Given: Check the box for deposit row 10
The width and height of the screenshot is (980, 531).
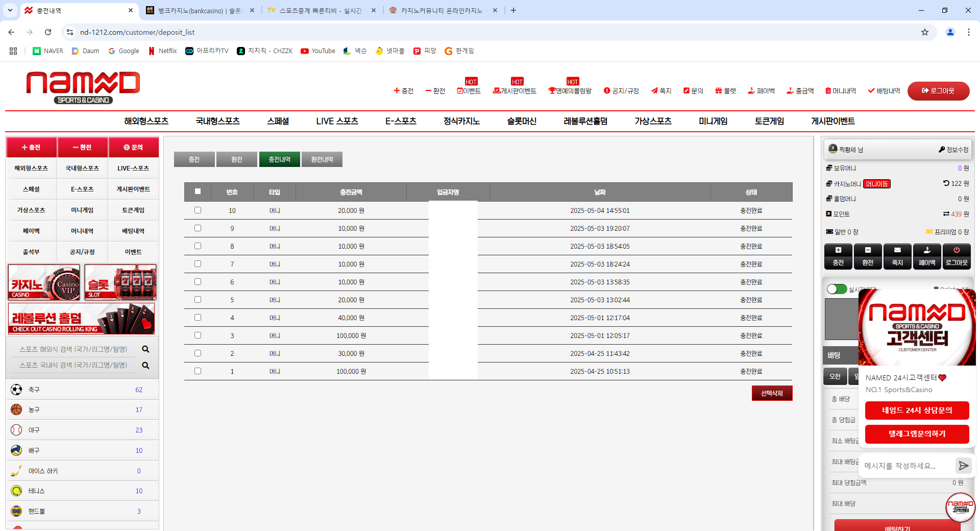Looking at the screenshot, I should (x=198, y=210).
